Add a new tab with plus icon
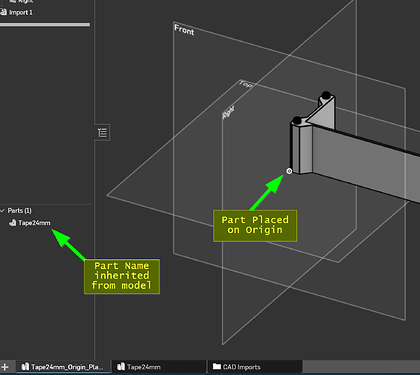This screenshot has width=420, height=375. click(x=5, y=367)
